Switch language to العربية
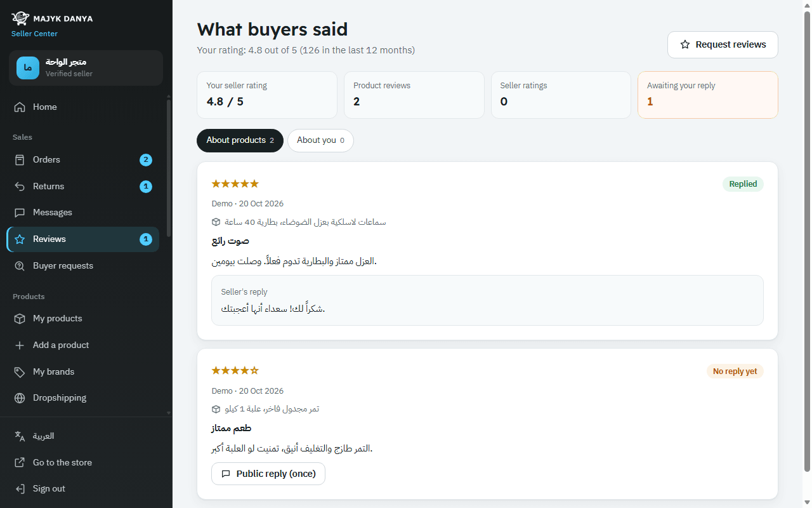 pyautogui.click(x=83, y=436)
